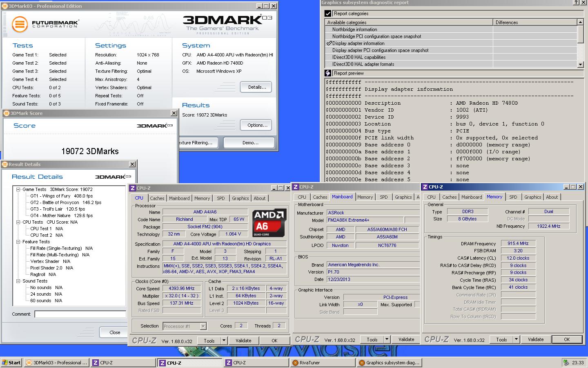Select the Pixel Shader 2.0 tree row
This screenshot has height=368, width=588.
pyautogui.click(x=51, y=268)
